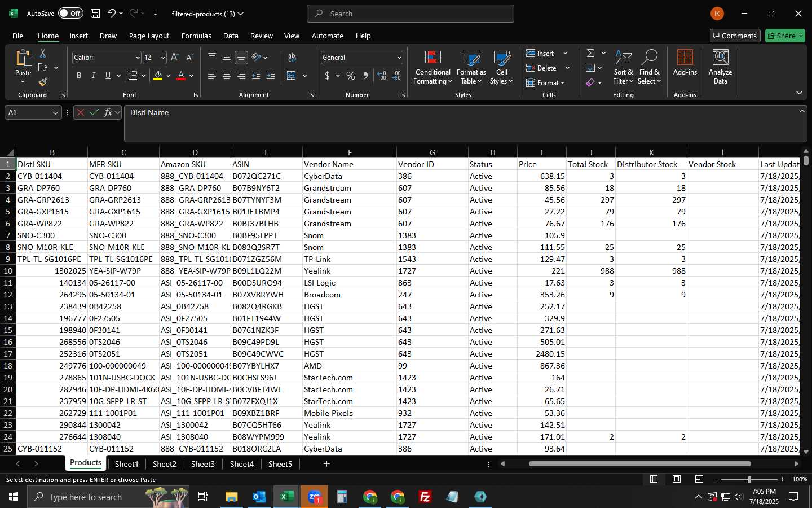Apply the red Font Color swatch
This screenshot has height=508, width=812.
[181, 76]
